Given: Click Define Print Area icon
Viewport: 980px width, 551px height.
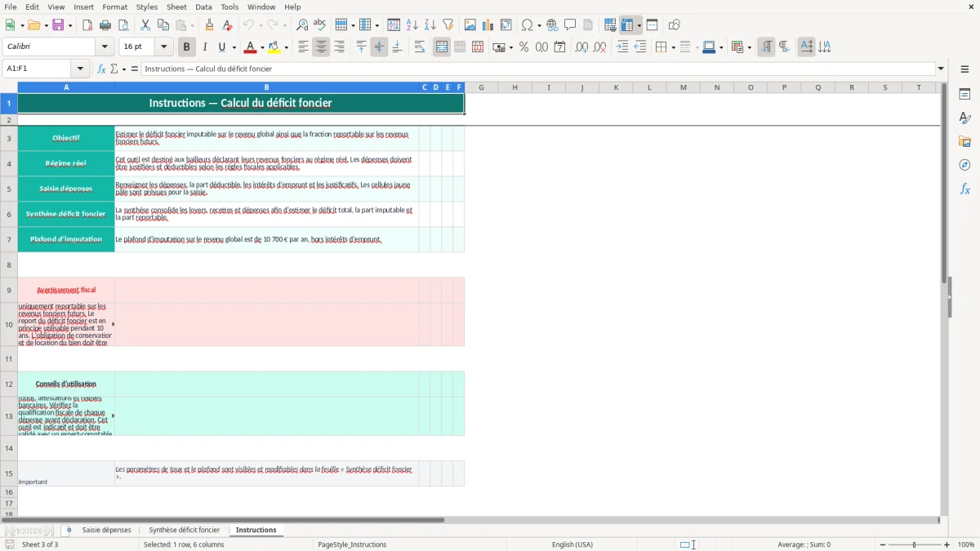Looking at the screenshot, I should point(610,25).
